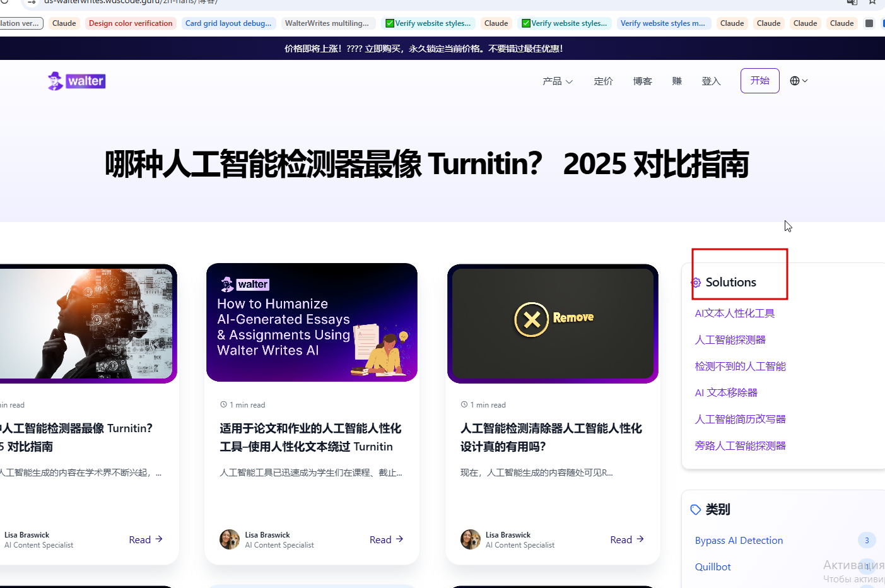Viewport: 885px width, 588px height.
Task: Open the AI文本人性化工具 link
Action: point(734,314)
